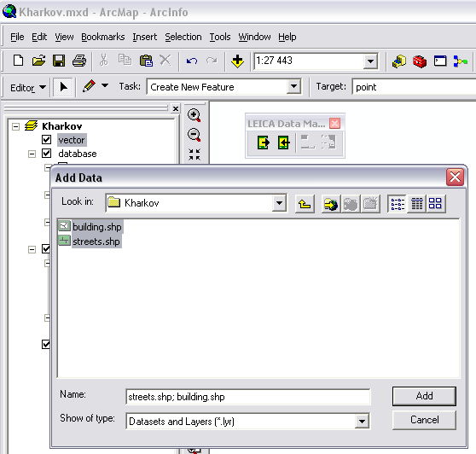The width and height of the screenshot is (476, 454).
Task: Select the database layer name
Action: 78,154
